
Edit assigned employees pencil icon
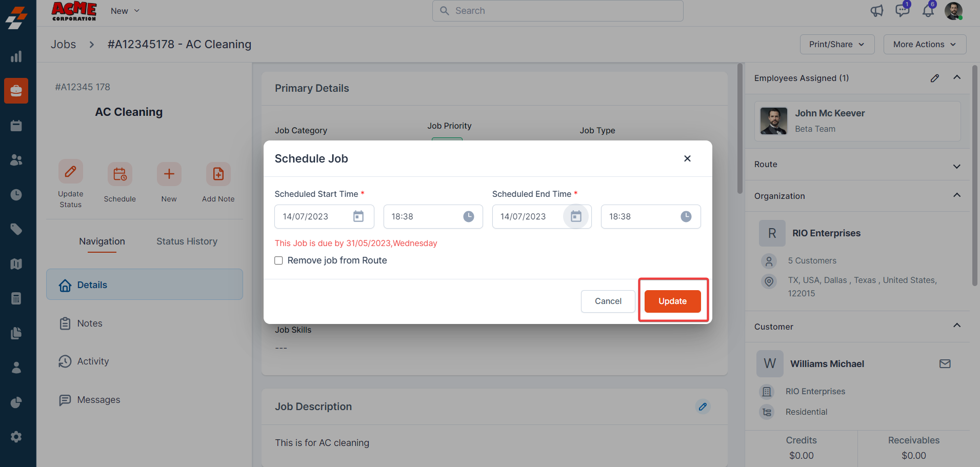coord(935,78)
